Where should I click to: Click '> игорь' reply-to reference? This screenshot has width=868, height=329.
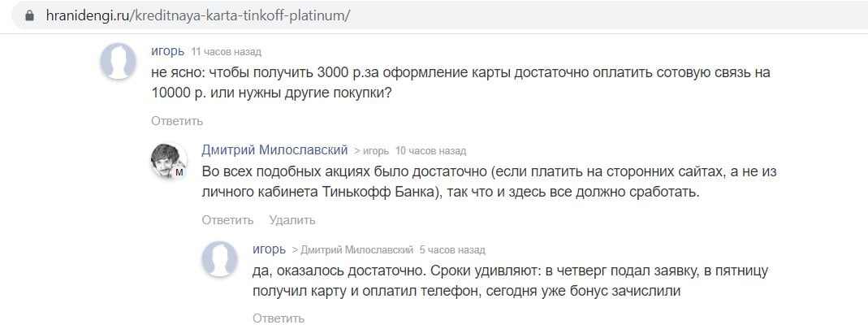(371, 151)
